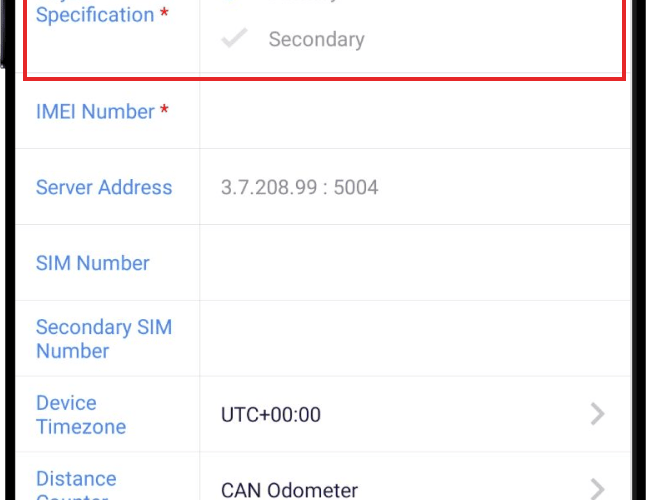Image resolution: width=649 pixels, height=500 pixels.
Task: Click the red asterisk beside Specification
Action: click(164, 15)
